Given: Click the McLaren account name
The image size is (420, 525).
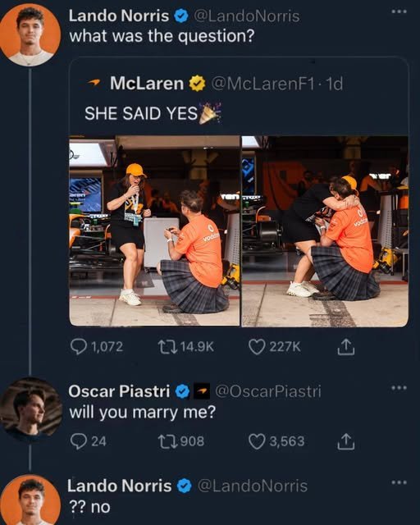Looking at the screenshot, I should [x=147, y=83].
